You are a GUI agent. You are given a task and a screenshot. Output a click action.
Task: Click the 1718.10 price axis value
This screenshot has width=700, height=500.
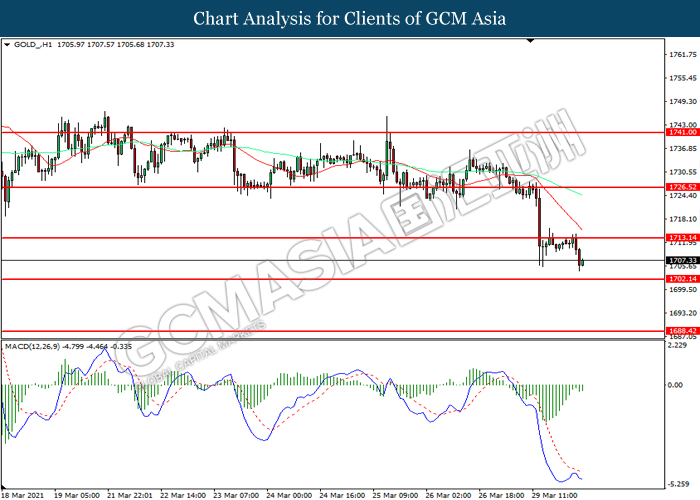tap(683, 219)
